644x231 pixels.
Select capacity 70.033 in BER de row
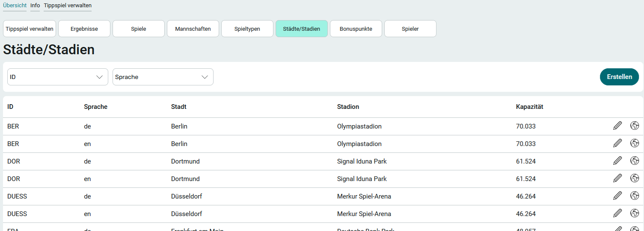[x=526, y=126]
